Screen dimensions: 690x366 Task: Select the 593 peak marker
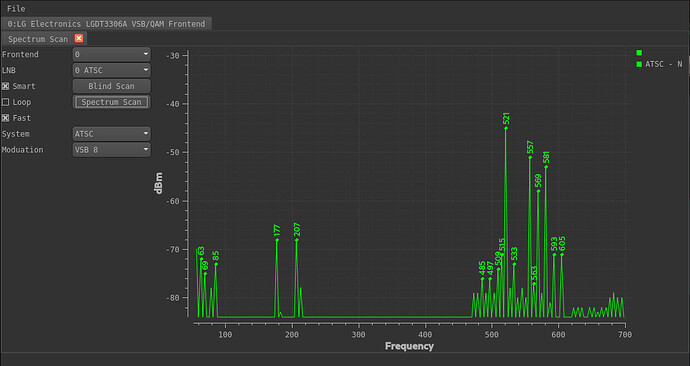point(554,254)
